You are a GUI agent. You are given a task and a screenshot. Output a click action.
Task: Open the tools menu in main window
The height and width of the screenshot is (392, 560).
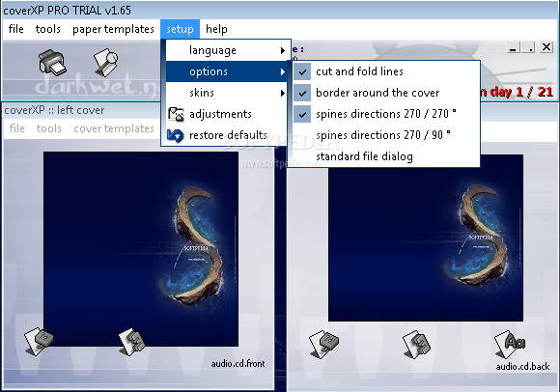48,29
